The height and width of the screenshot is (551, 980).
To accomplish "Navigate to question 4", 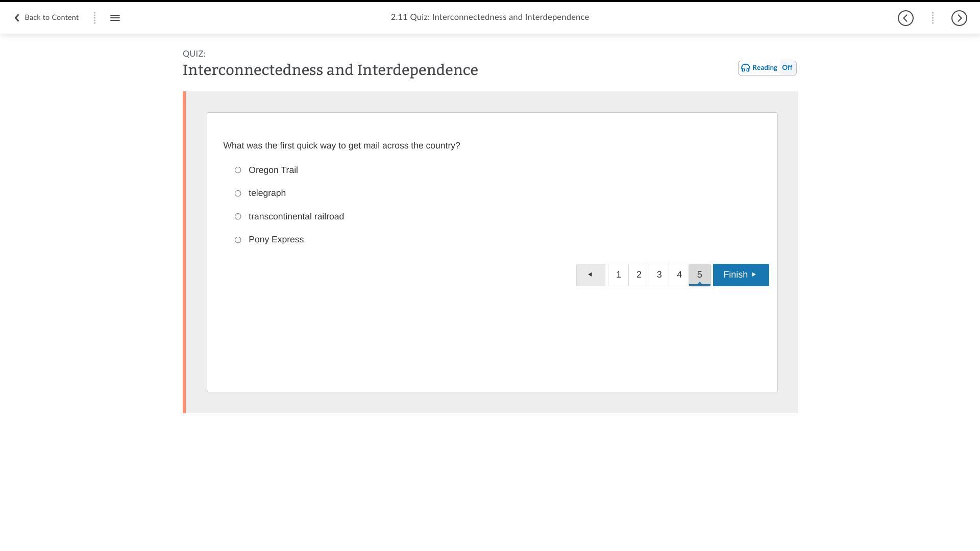I will click(679, 274).
